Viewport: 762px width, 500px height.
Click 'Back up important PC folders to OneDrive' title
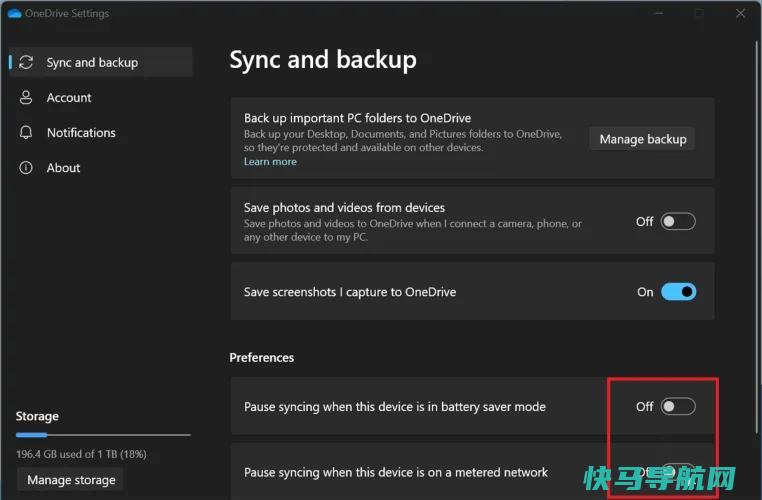[357, 118]
